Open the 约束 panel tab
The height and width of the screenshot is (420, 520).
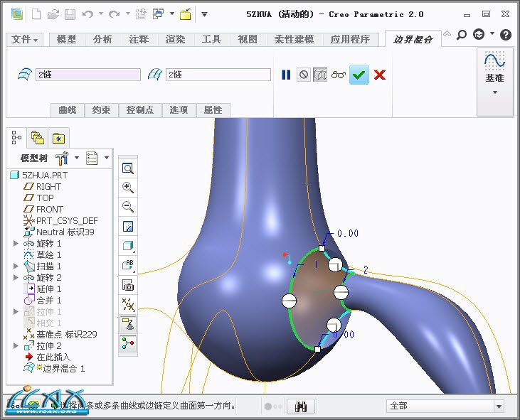(102, 110)
